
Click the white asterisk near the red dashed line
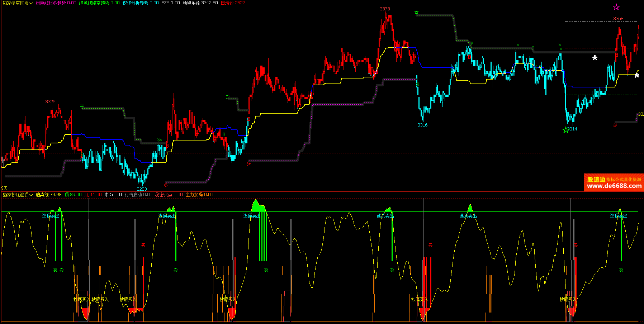click(595, 58)
